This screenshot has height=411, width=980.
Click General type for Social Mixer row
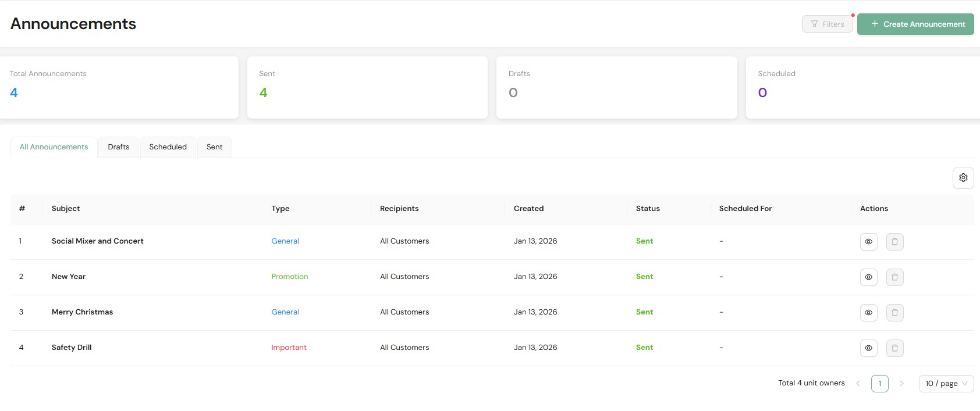coord(285,241)
